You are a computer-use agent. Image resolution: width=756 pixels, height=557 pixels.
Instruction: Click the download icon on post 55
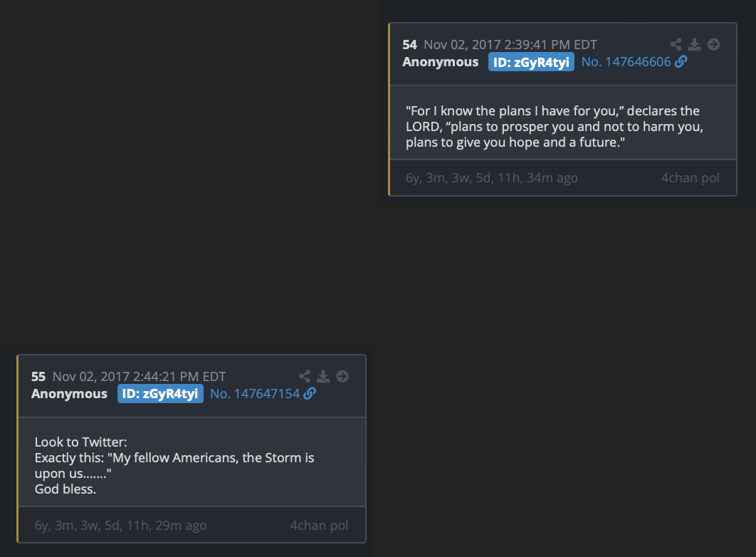[323, 377]
